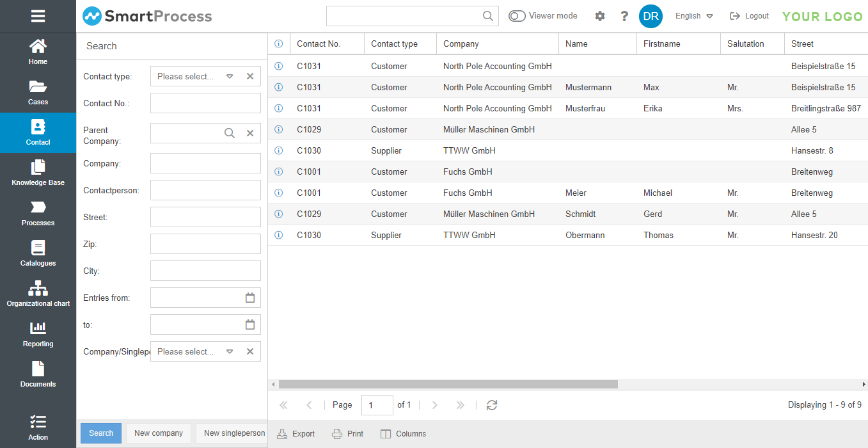Viewport: 868px width, 448px height.
Task: Open the 'to' date calendar picker
Action: pyautogui.click(x=250, y=324)
